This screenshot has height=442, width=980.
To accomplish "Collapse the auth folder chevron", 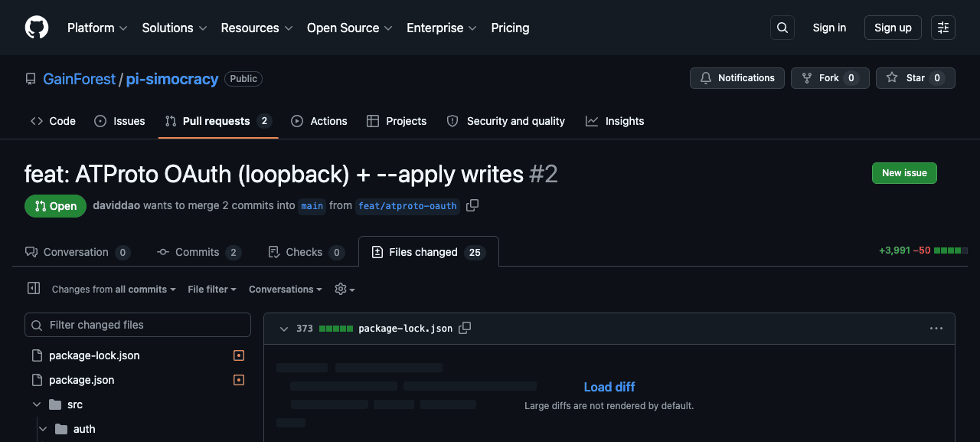I will click(x=43, y=429).
